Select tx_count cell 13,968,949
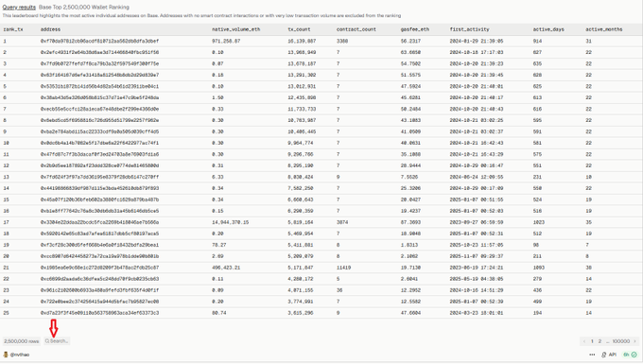The image size is (643, 364). coord(302,52)
